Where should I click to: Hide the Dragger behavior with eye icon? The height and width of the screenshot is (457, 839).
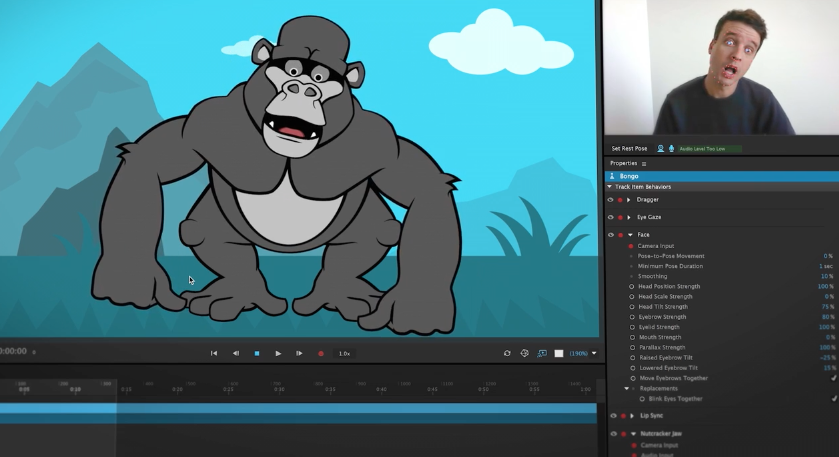(x=611, y=200)
